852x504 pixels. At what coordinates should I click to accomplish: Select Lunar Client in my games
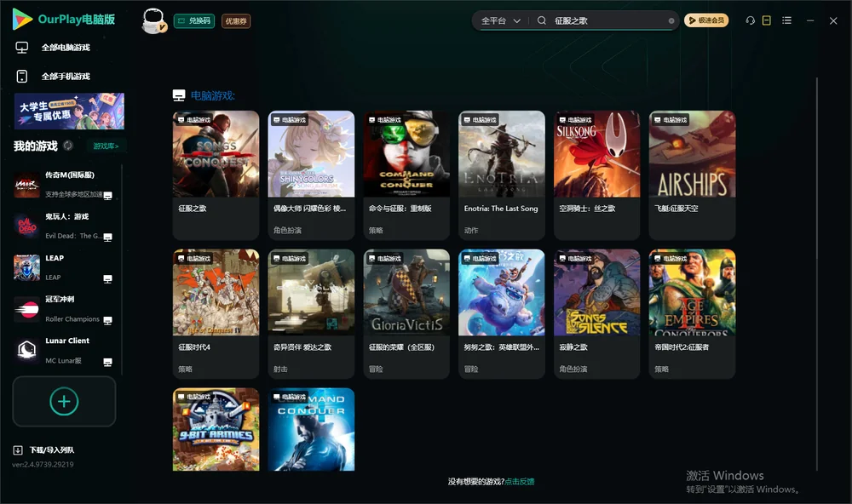64,350
